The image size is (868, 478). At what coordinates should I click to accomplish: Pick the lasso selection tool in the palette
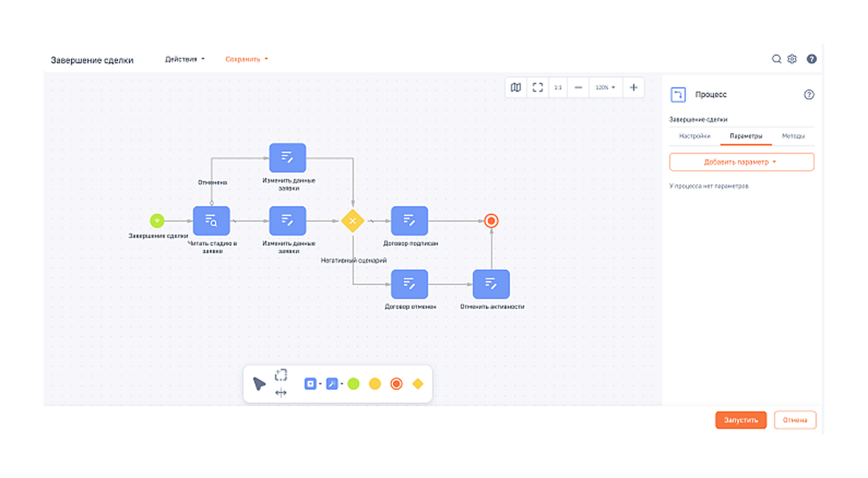281,375
